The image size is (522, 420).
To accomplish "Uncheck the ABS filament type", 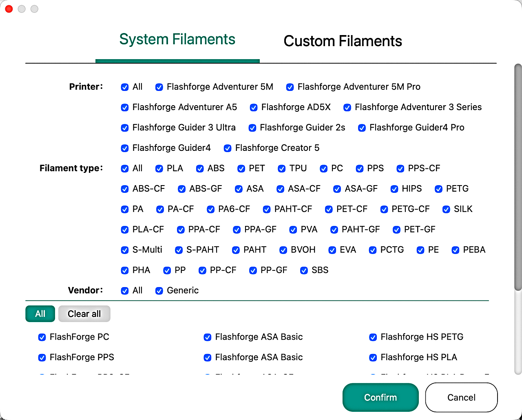I will 200,168.
